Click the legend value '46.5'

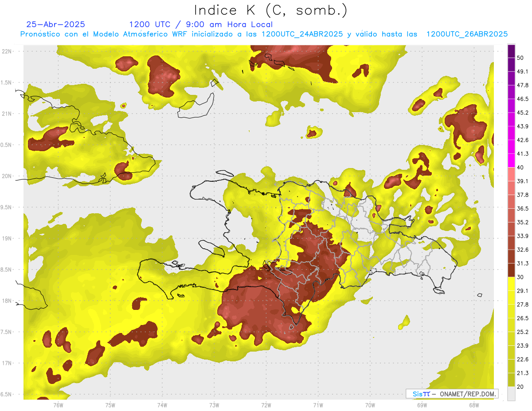[522, 99]
